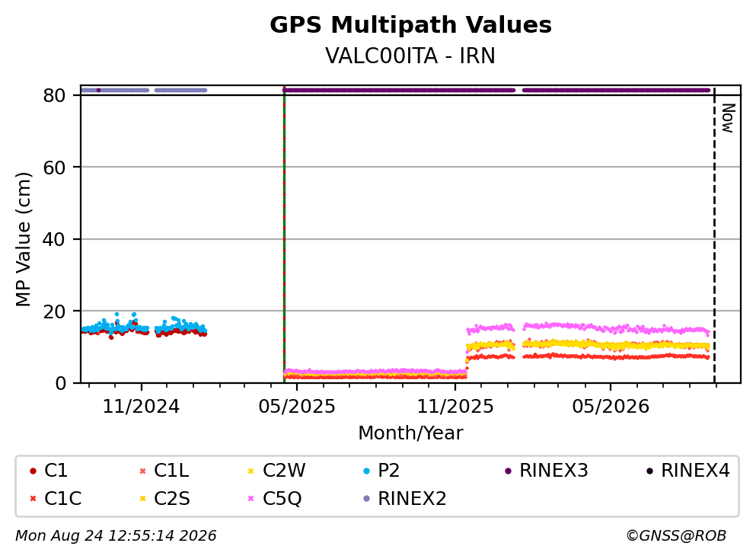Click the VALC00ITA - IRN subtitle
The width and height of the screenshot is (756, 559).
tap(410, 56)
